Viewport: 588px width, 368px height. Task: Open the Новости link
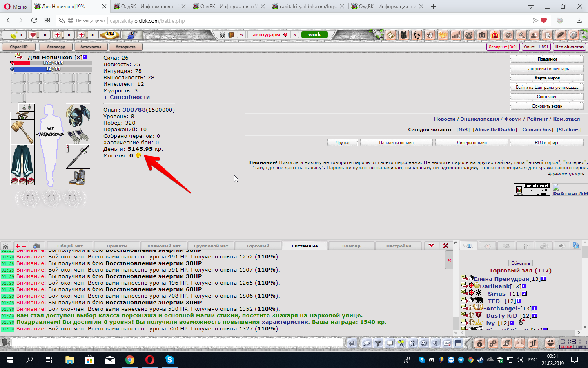(x=445, y=119)
